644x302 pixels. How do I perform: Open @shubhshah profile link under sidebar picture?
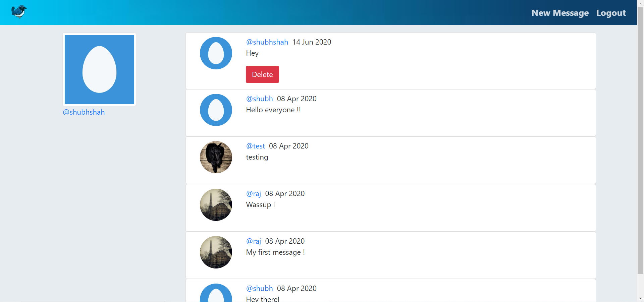point(84,112)
